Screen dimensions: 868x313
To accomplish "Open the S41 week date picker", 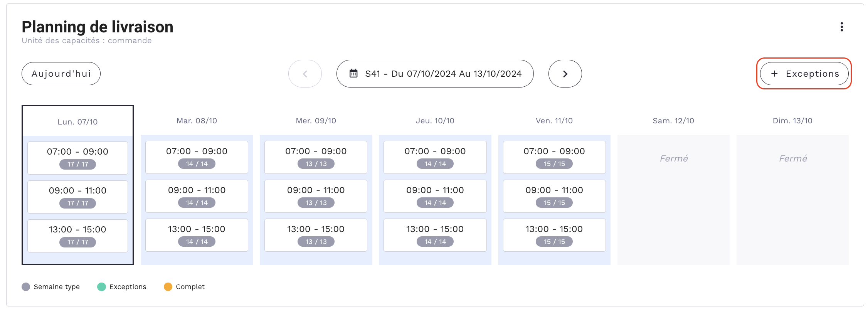I will [x=435, y=74].
